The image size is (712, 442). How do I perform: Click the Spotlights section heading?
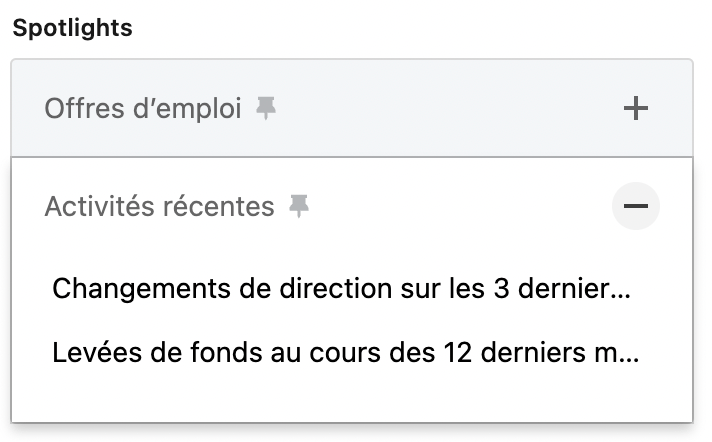73,28
